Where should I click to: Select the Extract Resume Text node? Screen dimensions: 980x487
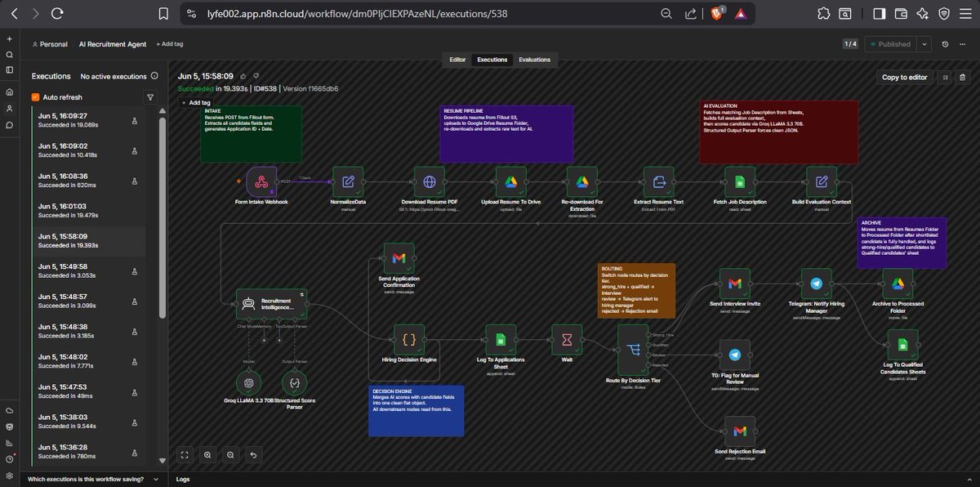click(x=658, y=182)
